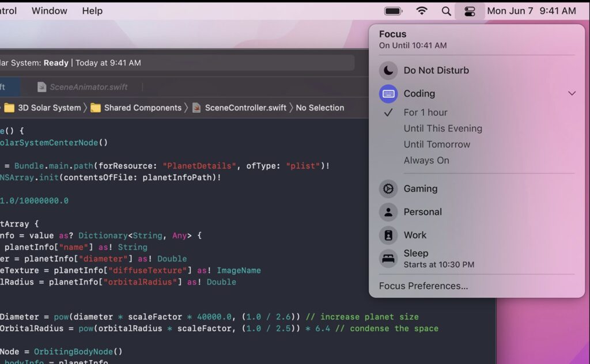590x364 pixels.
Task: Click the Do Not Disturb moon icon
Action: click(388, 70)
